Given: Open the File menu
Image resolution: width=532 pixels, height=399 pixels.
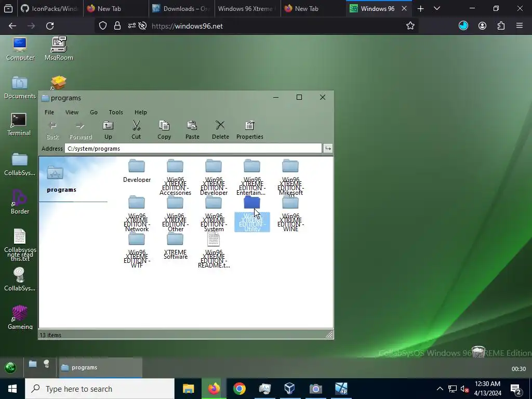Looking at the screenshot, I should pyautogui.click(x=49, y=112).
